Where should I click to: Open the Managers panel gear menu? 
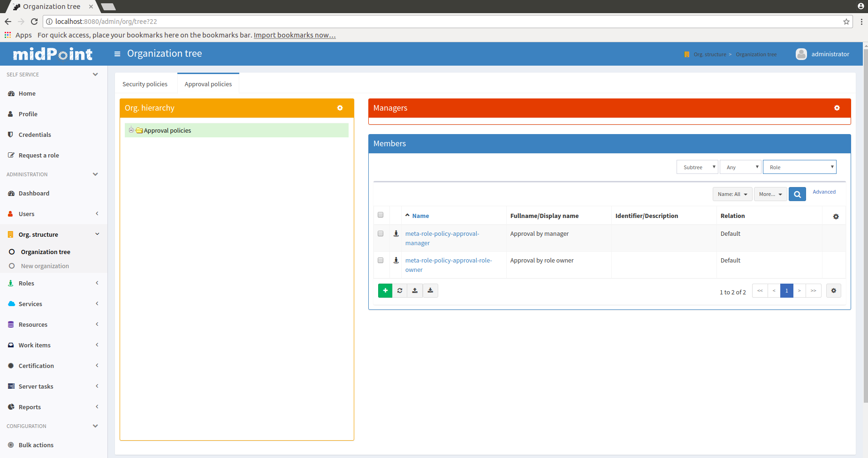click(837, 108)
